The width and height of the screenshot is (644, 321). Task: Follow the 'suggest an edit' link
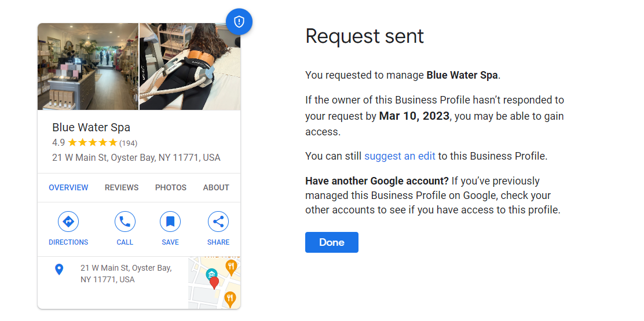point(400,156)
